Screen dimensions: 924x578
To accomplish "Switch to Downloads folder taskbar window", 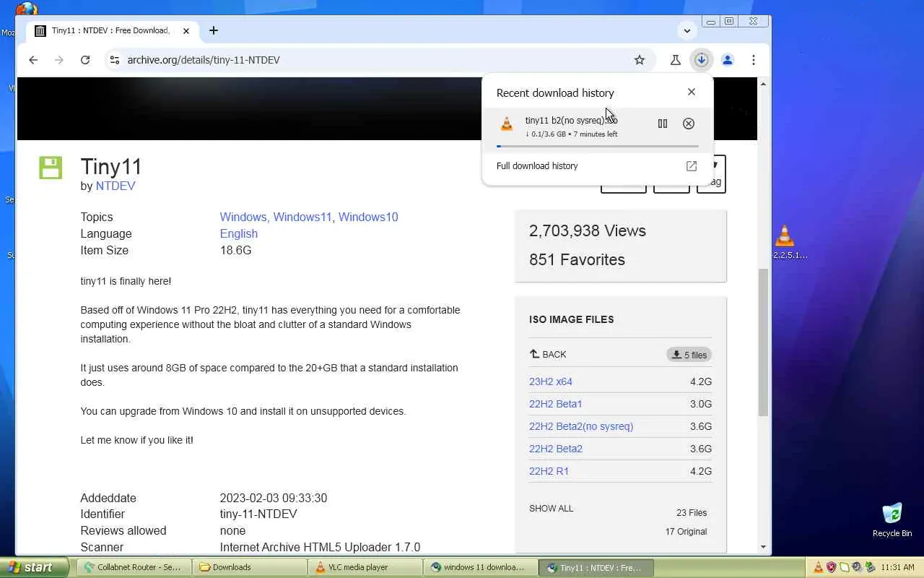I will [249, 567].
